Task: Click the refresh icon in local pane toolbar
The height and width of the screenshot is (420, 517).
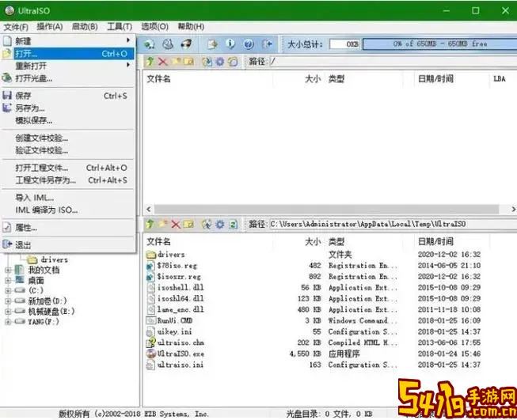Action: pyautogui.click(x=233, y=225)
